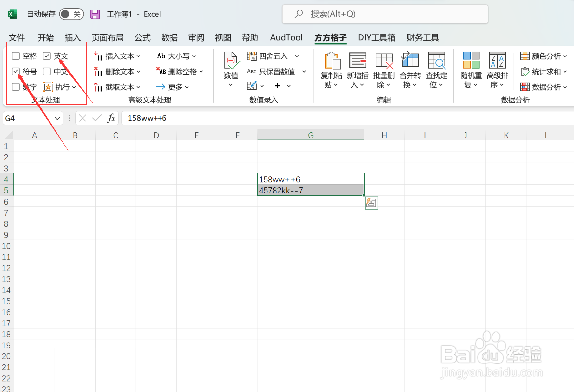The width and height of the screenshot is (574, 392).
Task: Click the 合并转换 icon
Action: 410,59
